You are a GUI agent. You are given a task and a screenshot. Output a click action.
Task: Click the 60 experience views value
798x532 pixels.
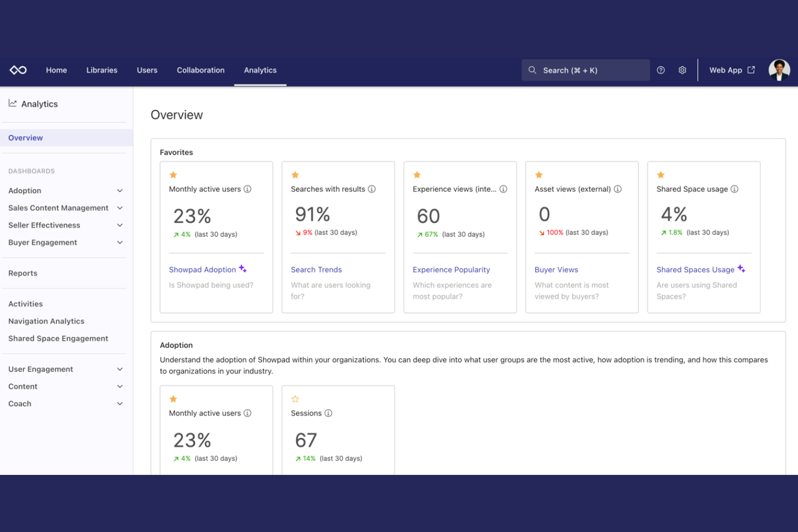(429, 216)
